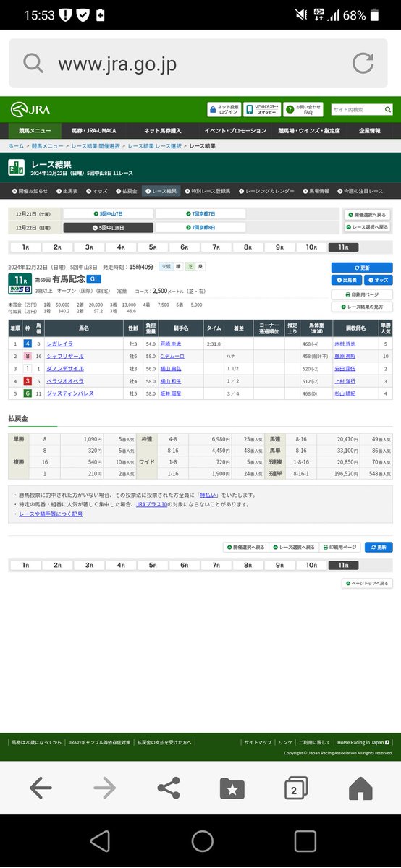Viewport: 401px width, 868px height.
Task: Choose 5回中山7日 on 12月21日
Action: (109, 214)
